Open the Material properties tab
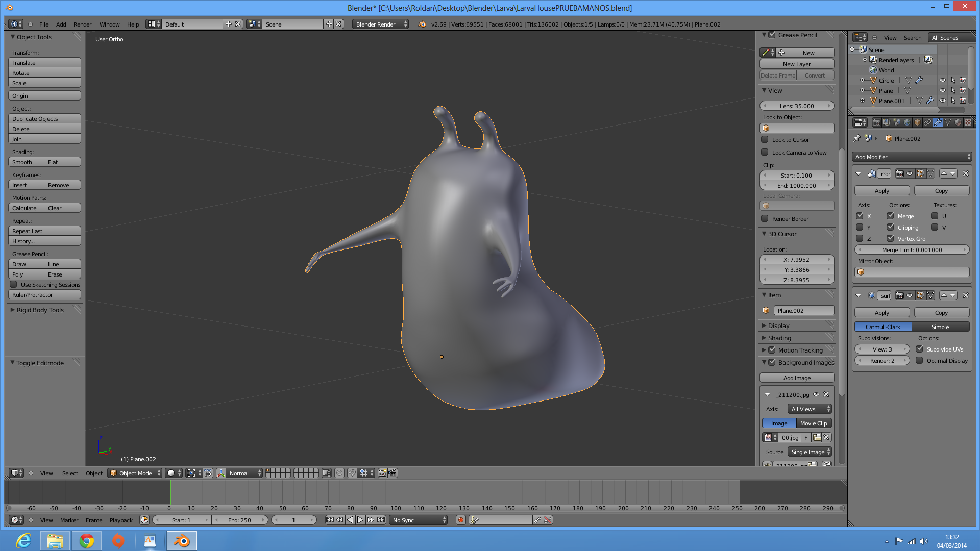This screenshot has height=551, width=980. (x=958, y=122)
